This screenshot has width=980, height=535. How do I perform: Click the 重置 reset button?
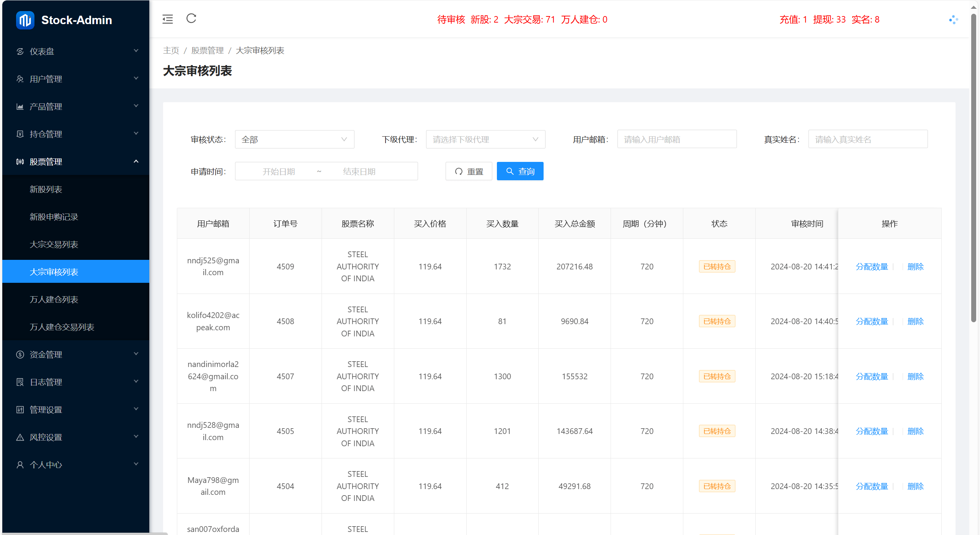469,171
